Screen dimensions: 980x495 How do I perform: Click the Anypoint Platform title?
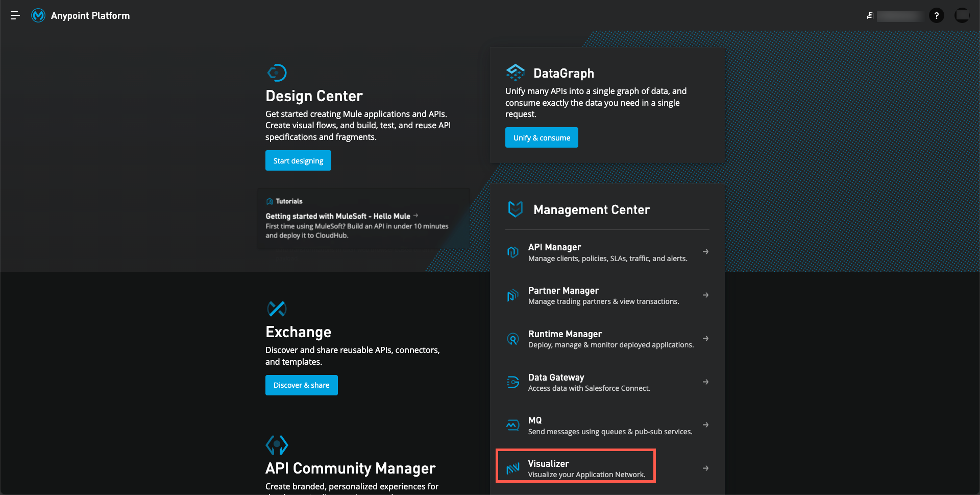[x=90, y=16]
